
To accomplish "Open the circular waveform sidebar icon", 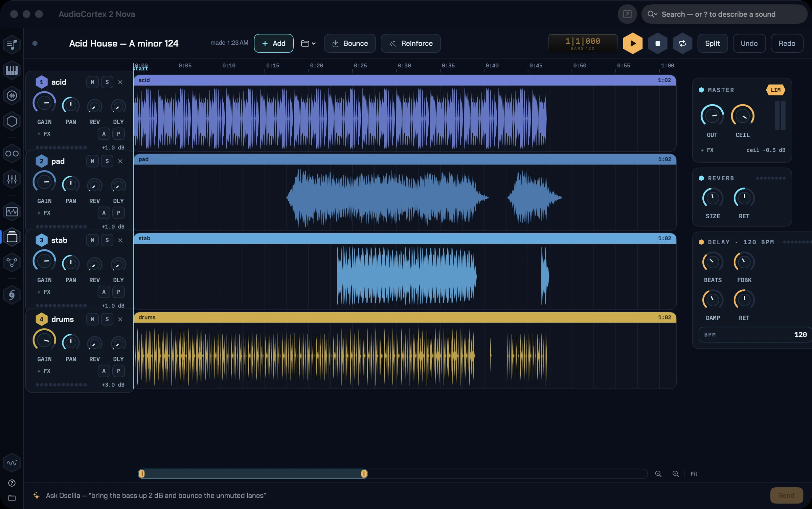I will tap(12, 96).
